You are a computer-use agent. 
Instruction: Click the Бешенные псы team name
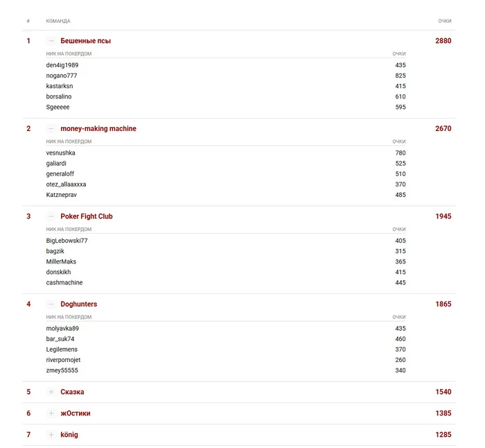85,41
